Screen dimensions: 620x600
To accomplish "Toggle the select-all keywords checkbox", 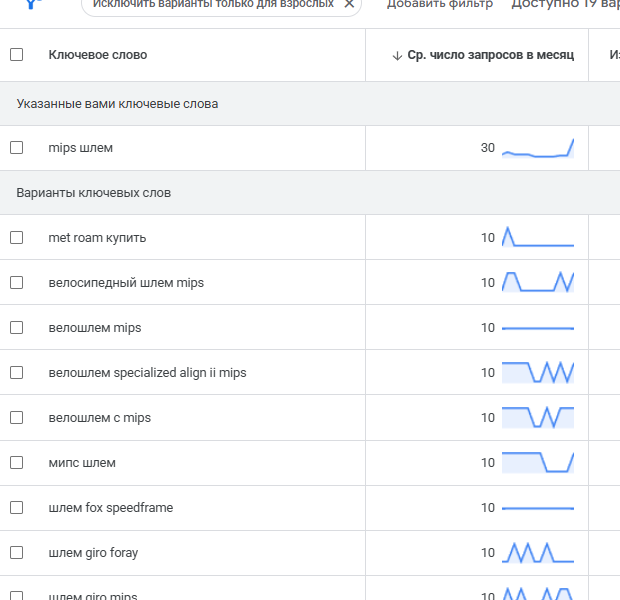I will click(16, 55).
